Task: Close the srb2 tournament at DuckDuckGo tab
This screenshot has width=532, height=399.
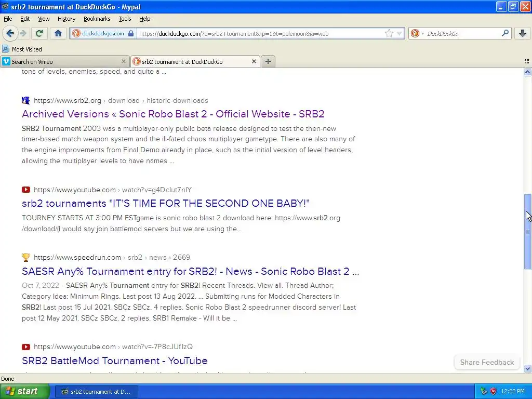Action: (x=254, y=61)
